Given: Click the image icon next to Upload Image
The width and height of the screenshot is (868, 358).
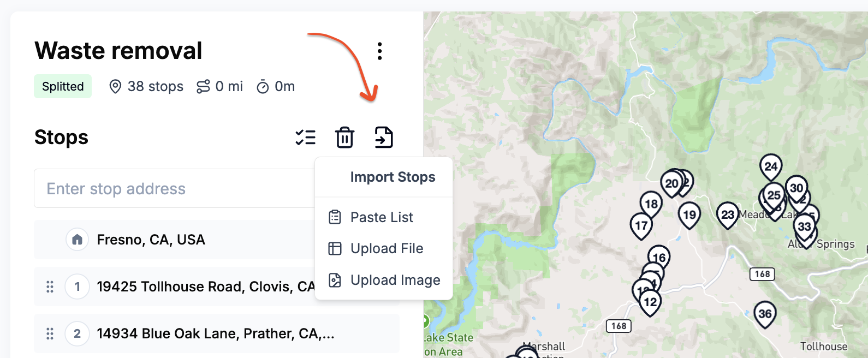Looking at the screenshot, I should [334, 280].
